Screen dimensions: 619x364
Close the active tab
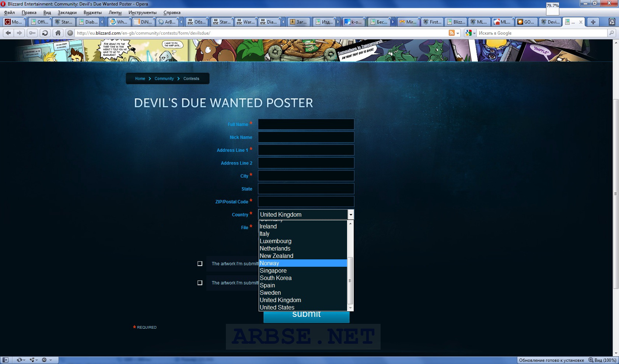coord(581,22)
